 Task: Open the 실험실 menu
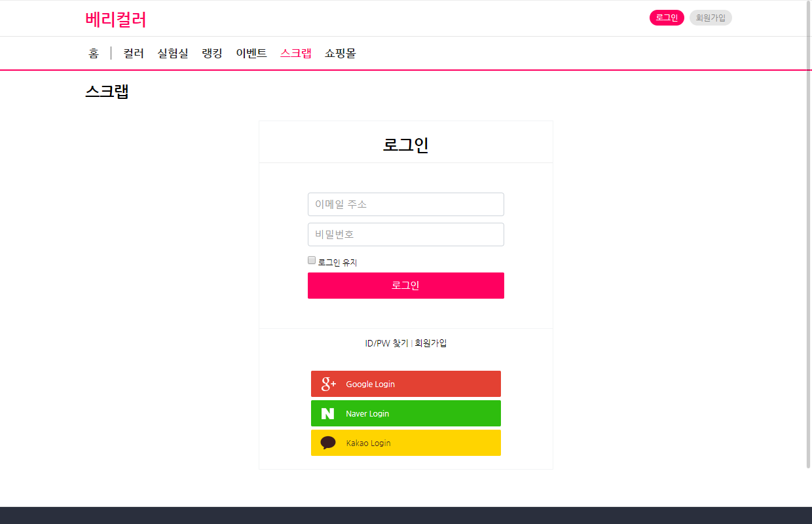tap(173, 53)
